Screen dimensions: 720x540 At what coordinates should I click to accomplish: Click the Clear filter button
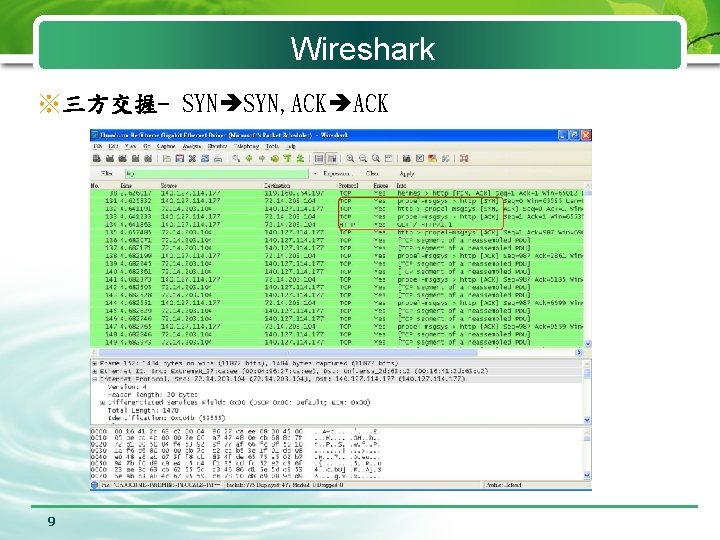(x=372, y=174)
